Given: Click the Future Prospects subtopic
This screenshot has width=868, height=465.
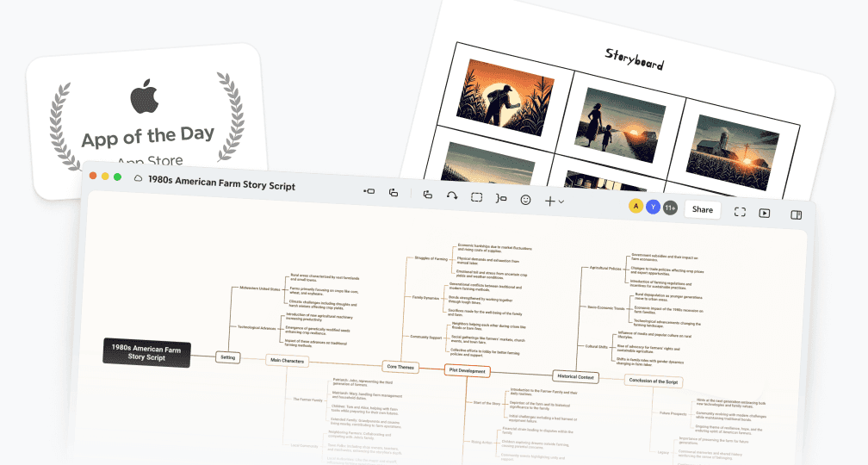Looking at the screenshot, I should point(673,413).
